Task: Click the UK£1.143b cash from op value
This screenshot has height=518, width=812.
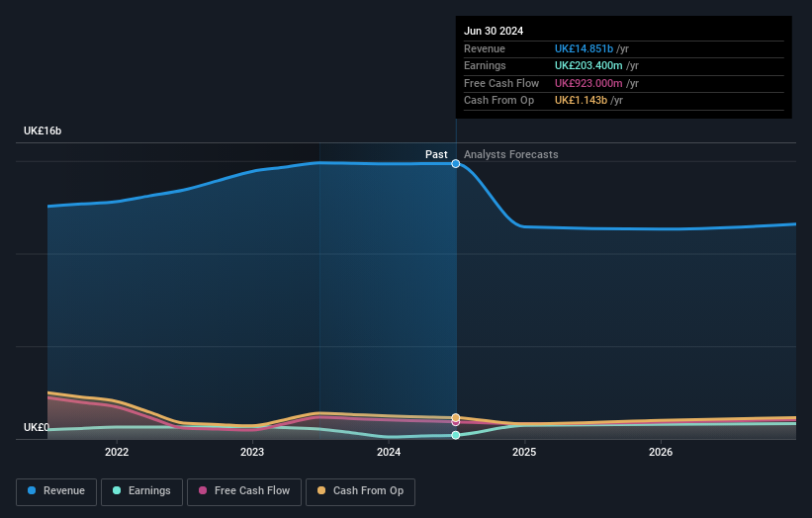Action: pos(581,101)
